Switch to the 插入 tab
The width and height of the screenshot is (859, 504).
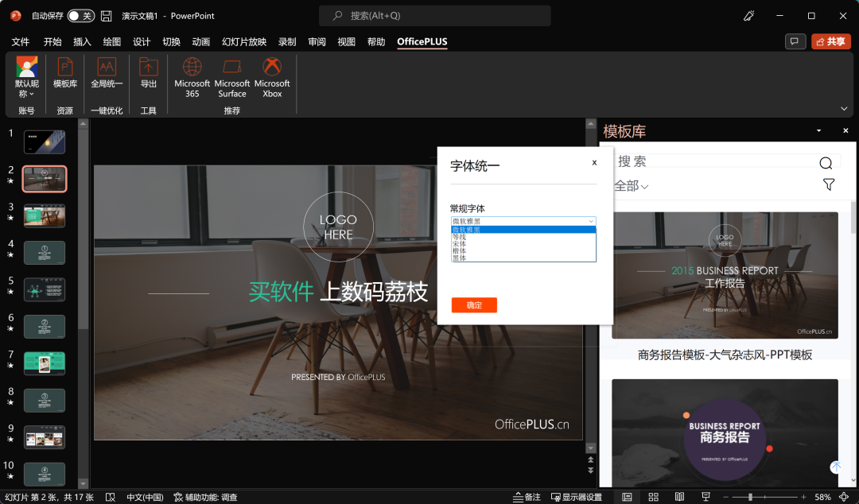[82, 41]
